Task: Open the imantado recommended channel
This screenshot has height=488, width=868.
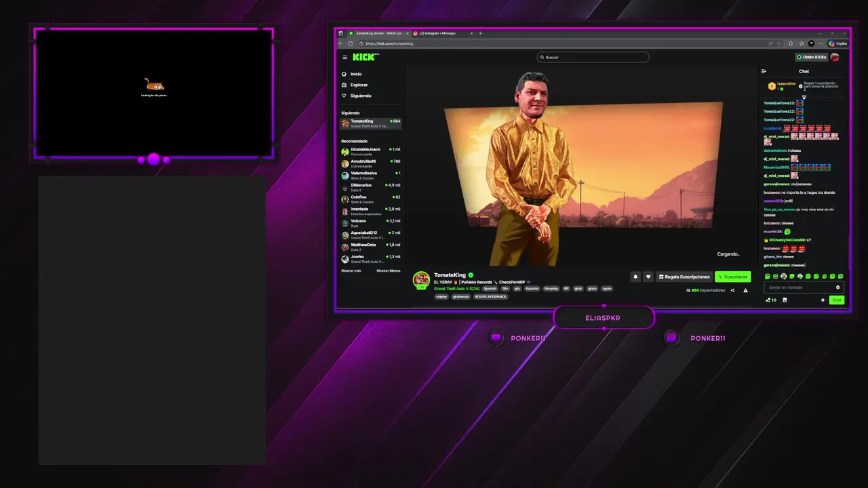Action: (x=371, y=210)
